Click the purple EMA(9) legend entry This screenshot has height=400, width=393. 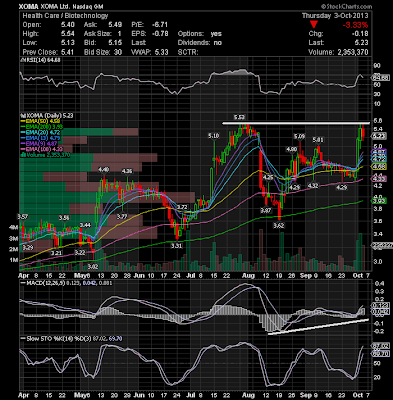(x=39, y=143)
